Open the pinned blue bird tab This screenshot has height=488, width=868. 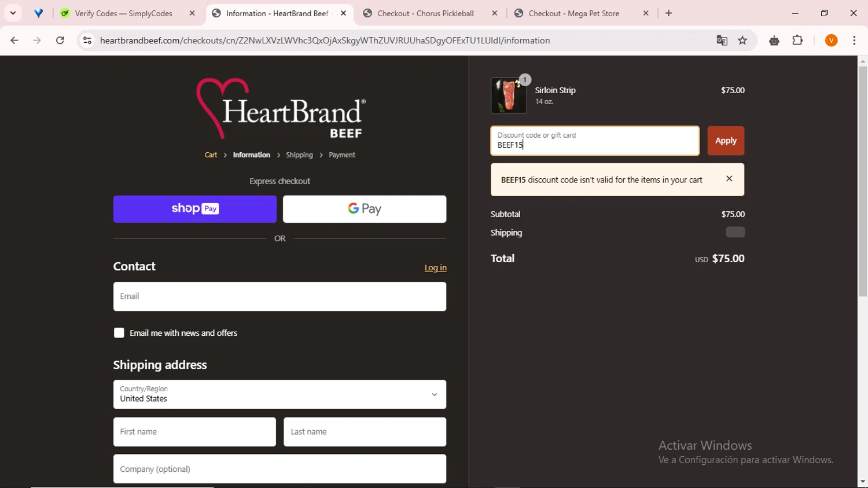coord(38,13)
